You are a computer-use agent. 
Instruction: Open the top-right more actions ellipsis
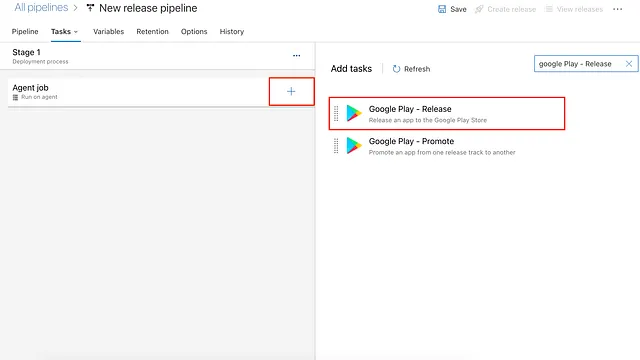point(618,9)
